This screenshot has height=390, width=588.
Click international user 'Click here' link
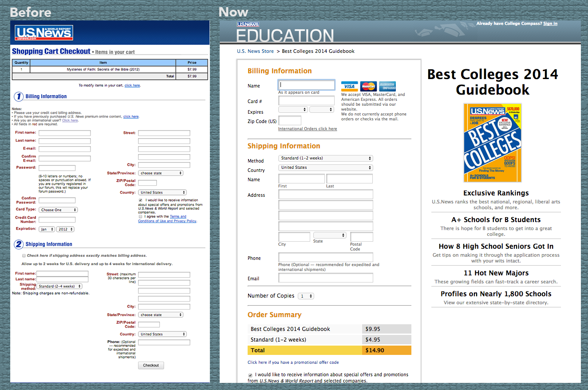click(x=70, y=120)
